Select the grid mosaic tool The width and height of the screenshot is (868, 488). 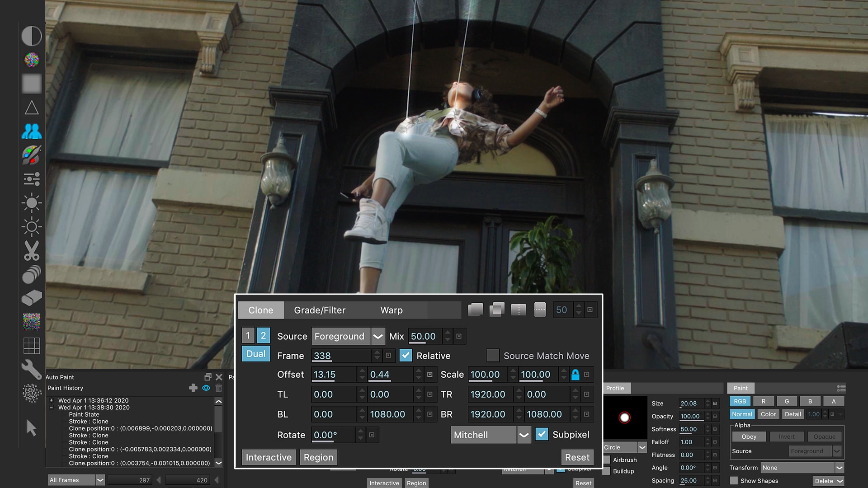(x=32, y=346)
